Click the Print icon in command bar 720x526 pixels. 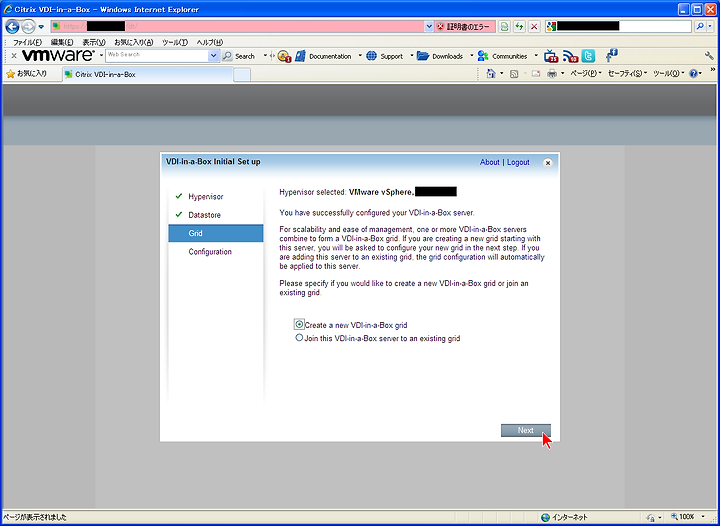pos(552,73)
